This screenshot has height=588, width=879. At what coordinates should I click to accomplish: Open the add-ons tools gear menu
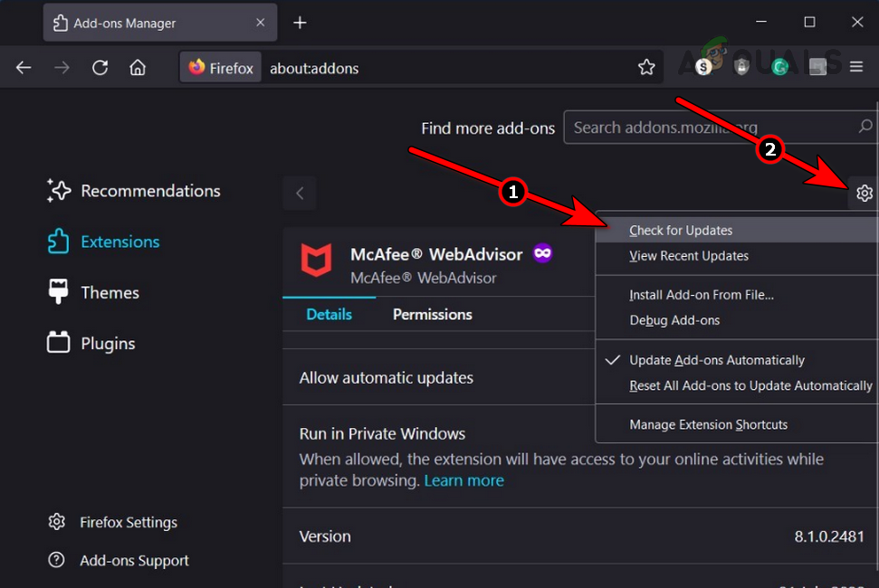864,193
